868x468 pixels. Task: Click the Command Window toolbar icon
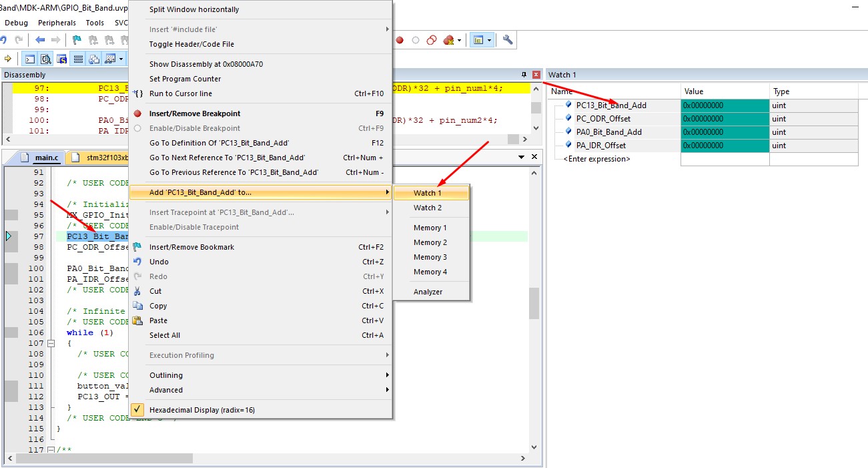30,59
